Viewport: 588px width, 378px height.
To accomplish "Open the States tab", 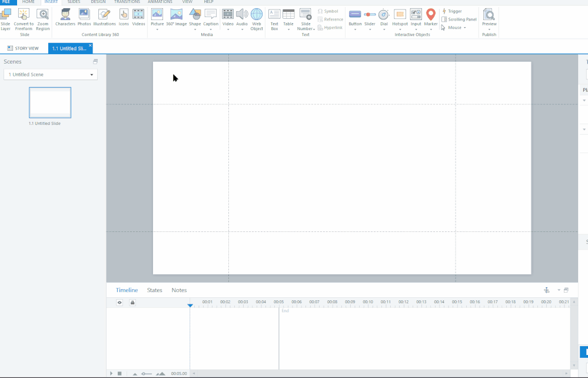I will tap(155, 290).
